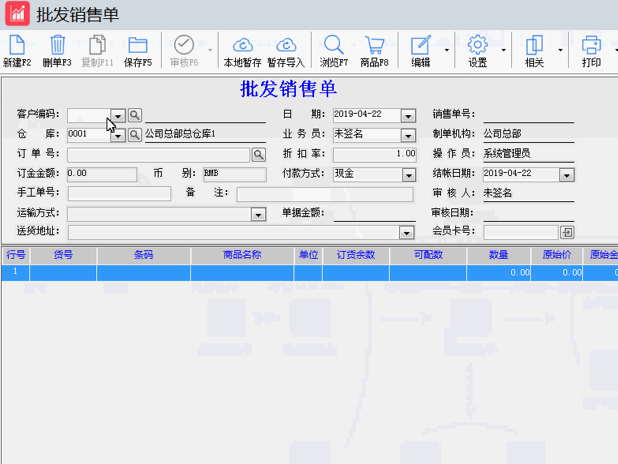
Task: Open the 送货地址 dropdown list
Action: coord(406,232)
